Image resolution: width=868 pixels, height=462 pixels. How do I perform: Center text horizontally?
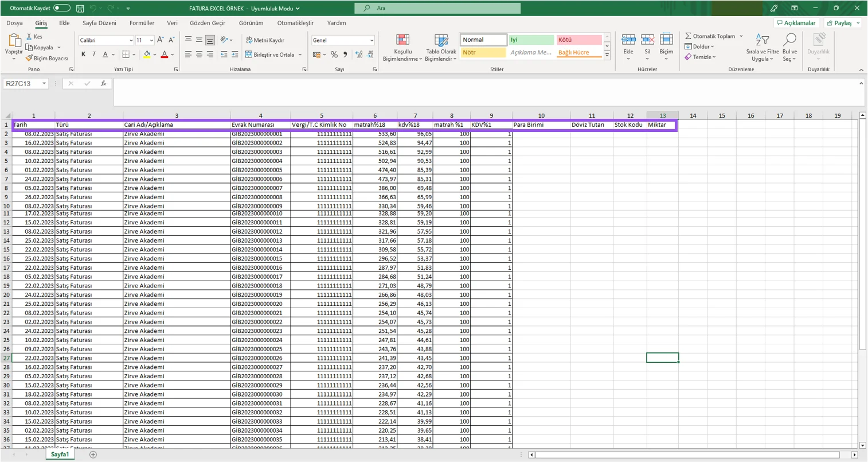(x=199, y=55)
